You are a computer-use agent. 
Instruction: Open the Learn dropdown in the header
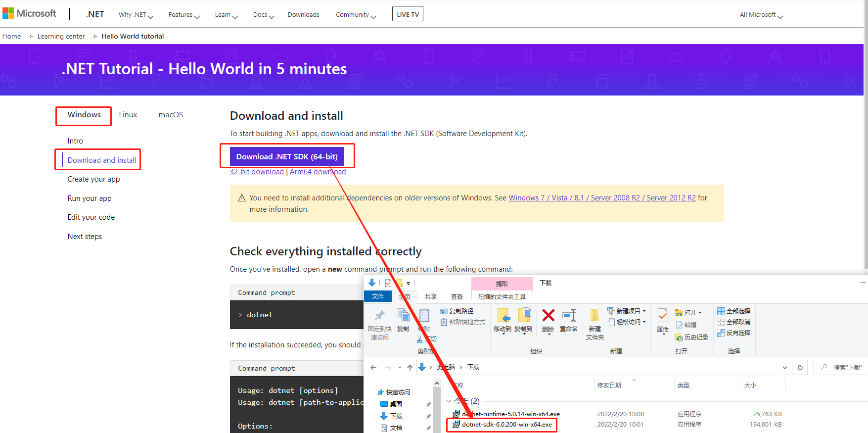click(227, 15)
